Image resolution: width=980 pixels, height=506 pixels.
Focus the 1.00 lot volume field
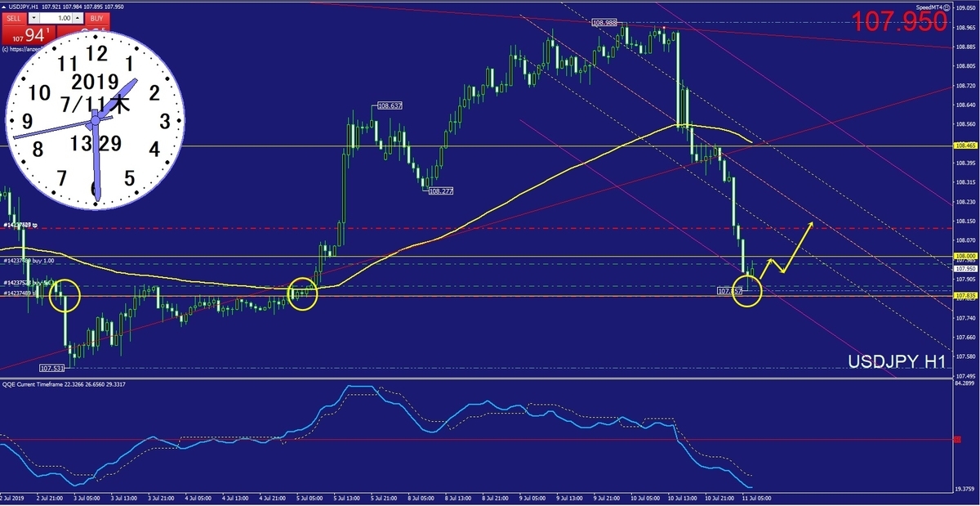(56, 18)
